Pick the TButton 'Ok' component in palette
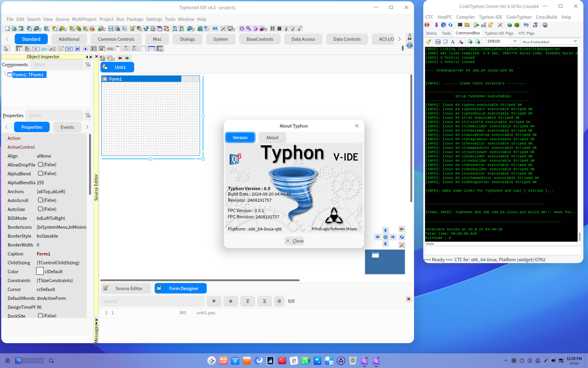This screenshot has height=368, width=588. coord(36,49)
